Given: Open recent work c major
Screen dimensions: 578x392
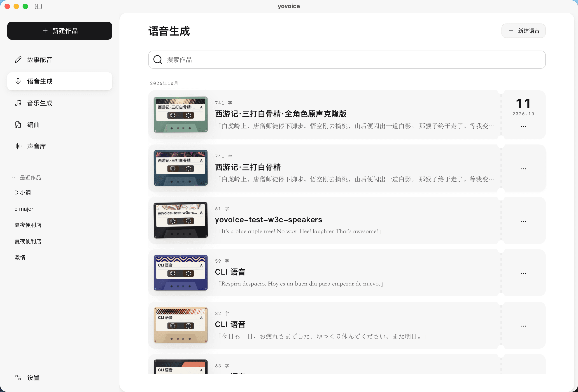Looking at the screenshot, I should (24, 209).
